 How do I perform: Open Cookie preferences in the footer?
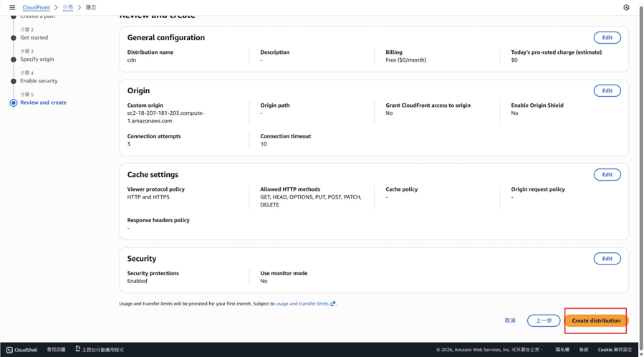point(615,350)
